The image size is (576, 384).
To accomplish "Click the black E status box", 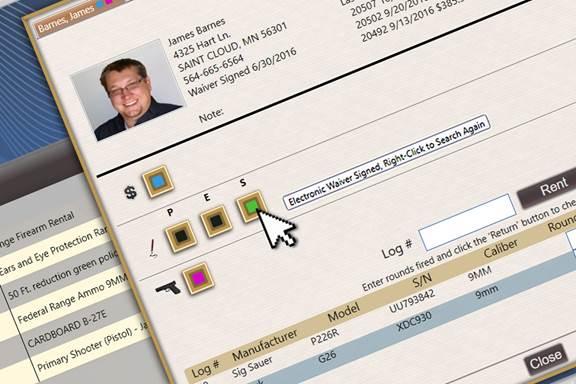I will pos(216,221).
